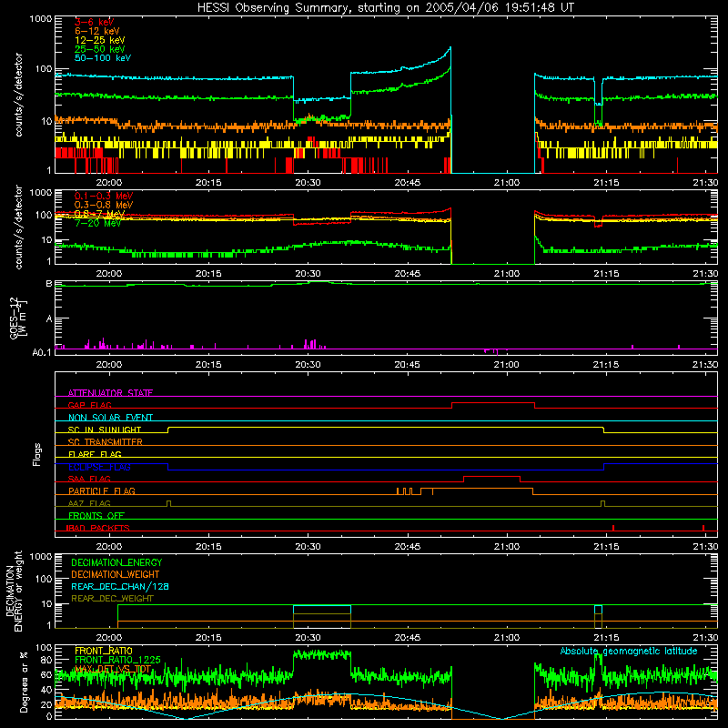
Task: Click the B label on the GOES-12 axis
Action: 49,284
